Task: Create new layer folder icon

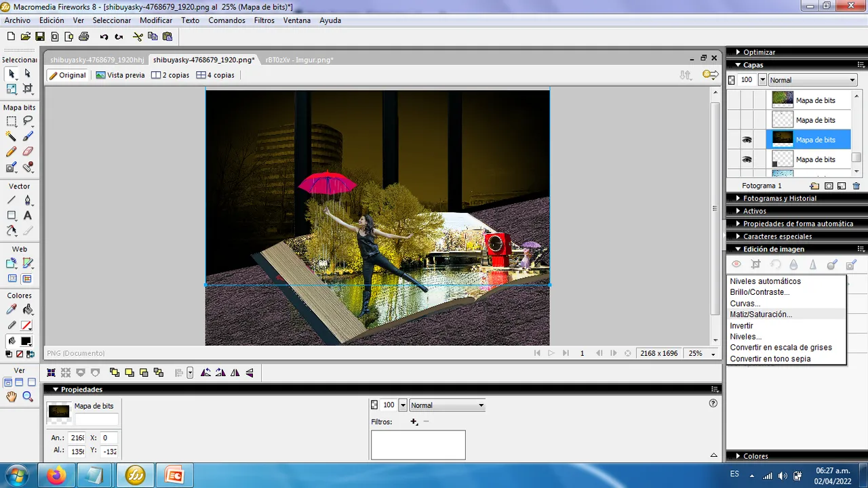Action: [814, 186]
